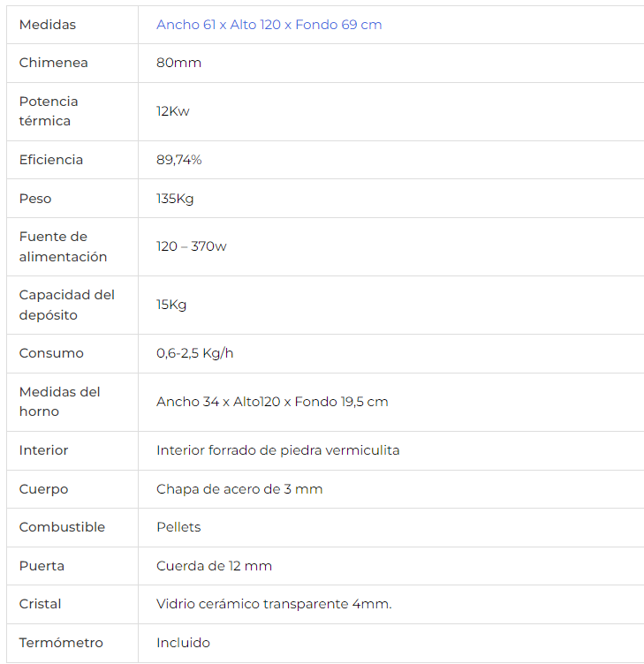Select the 0,6-2,5 Kg/h consumption value
644x664 pixels.
[195, 353]
